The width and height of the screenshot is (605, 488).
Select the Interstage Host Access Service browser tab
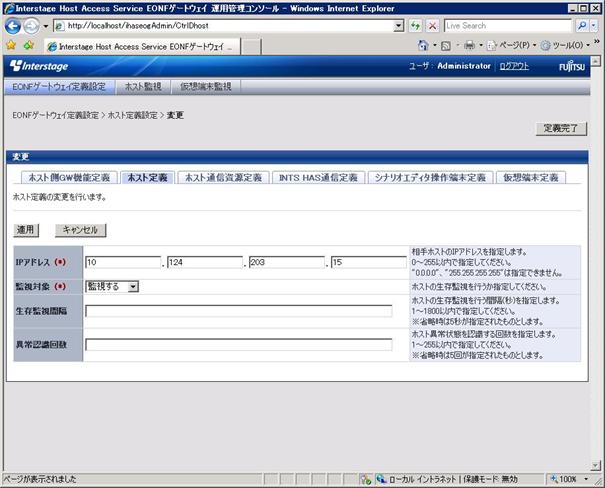point(142,47)
